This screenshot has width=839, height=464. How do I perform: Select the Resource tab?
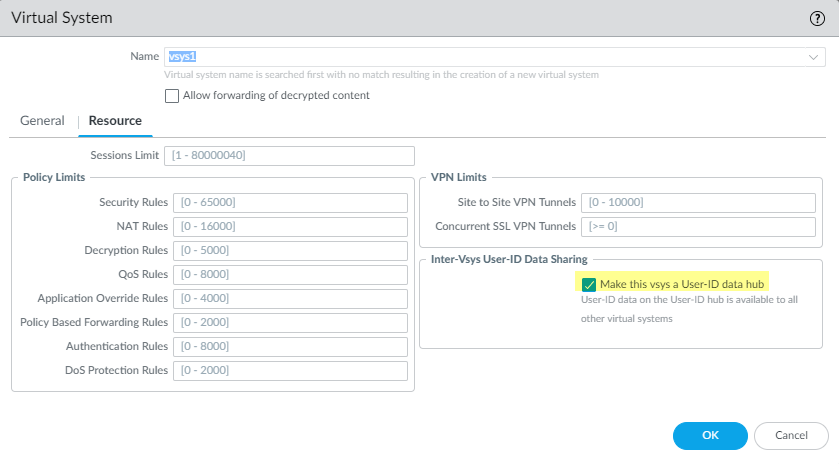[115, 121]
